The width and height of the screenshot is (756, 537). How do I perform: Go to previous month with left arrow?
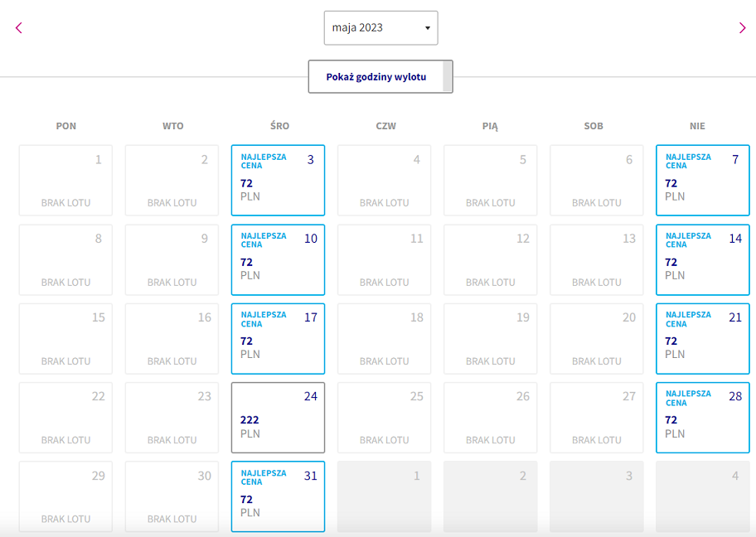pos(19,28)
